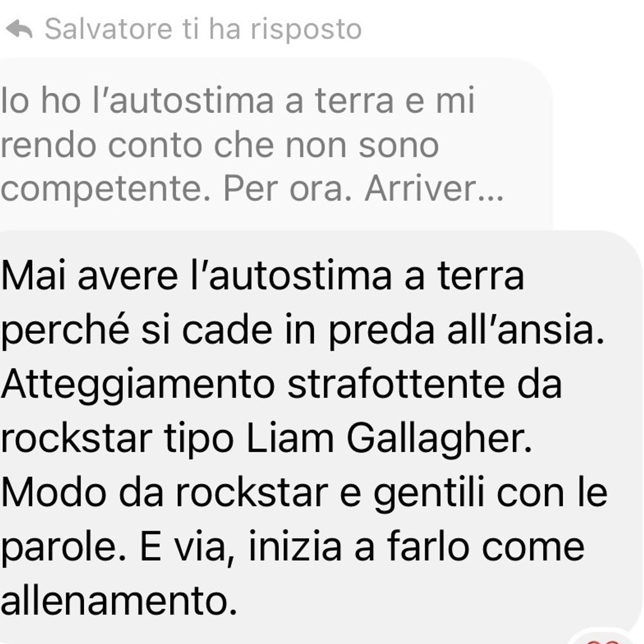Open the quoted message about autostima a terra
This screenshot has width=644, height=644.
276,144
